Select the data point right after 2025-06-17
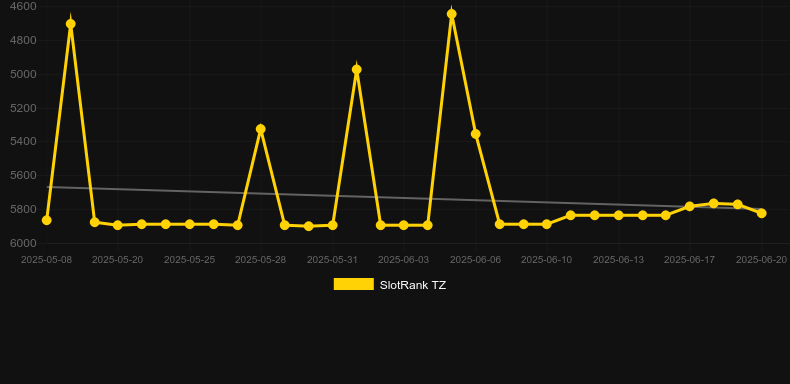 [x=713, y=204]
